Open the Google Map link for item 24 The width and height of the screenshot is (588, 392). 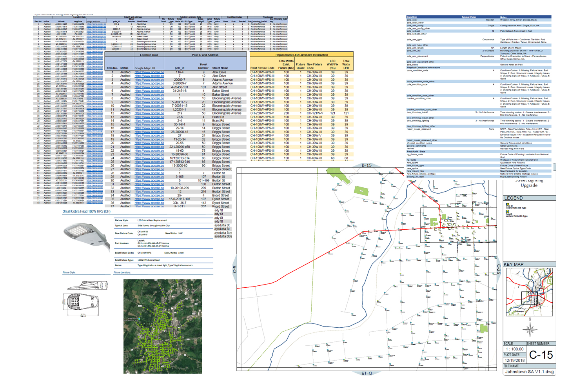pyautogui.click(x=149, y=158)
